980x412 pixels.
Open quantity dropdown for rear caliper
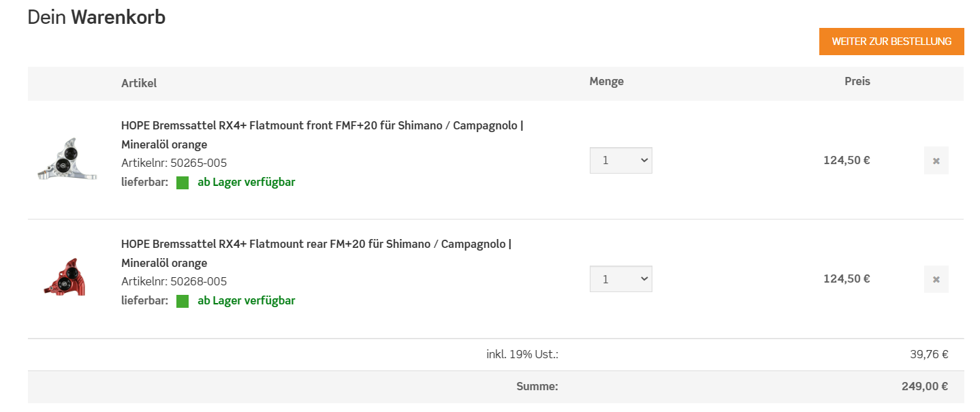point(620,279)
